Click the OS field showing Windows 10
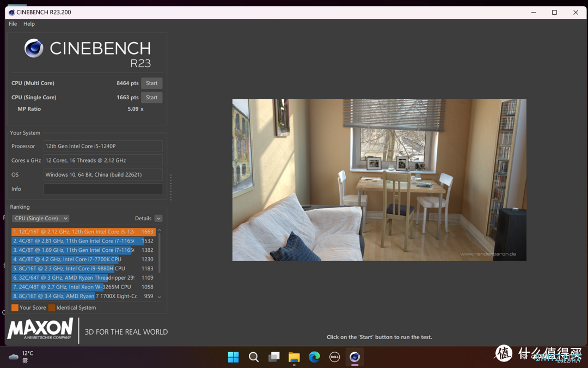Viewport: 588px width, 368px height. [103, 174]
